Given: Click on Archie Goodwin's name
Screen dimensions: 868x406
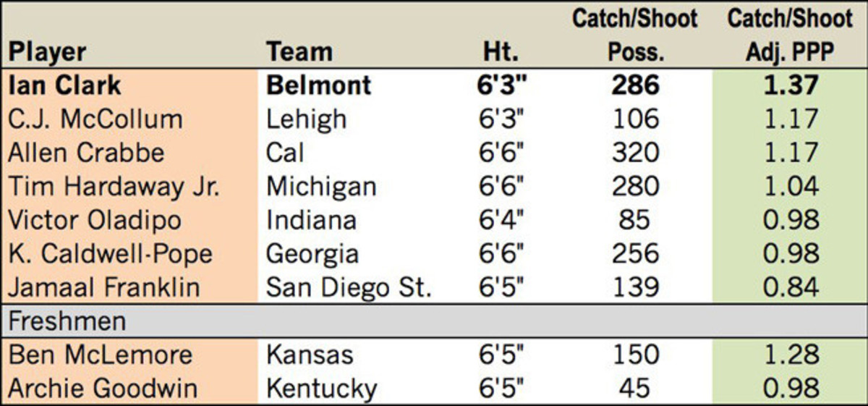Looking at the screenshot, I should [103, 388].
